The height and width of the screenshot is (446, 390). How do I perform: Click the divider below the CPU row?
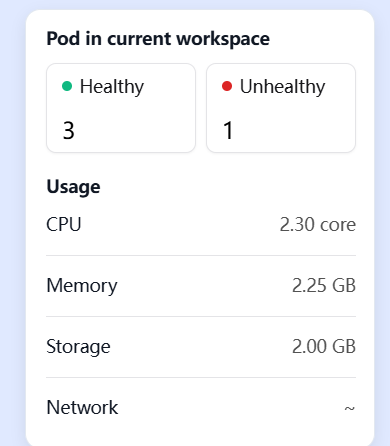point(201,256)
